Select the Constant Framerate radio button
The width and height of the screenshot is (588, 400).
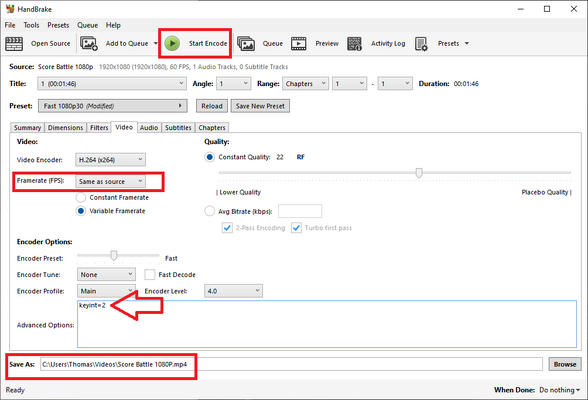[81, 197]
